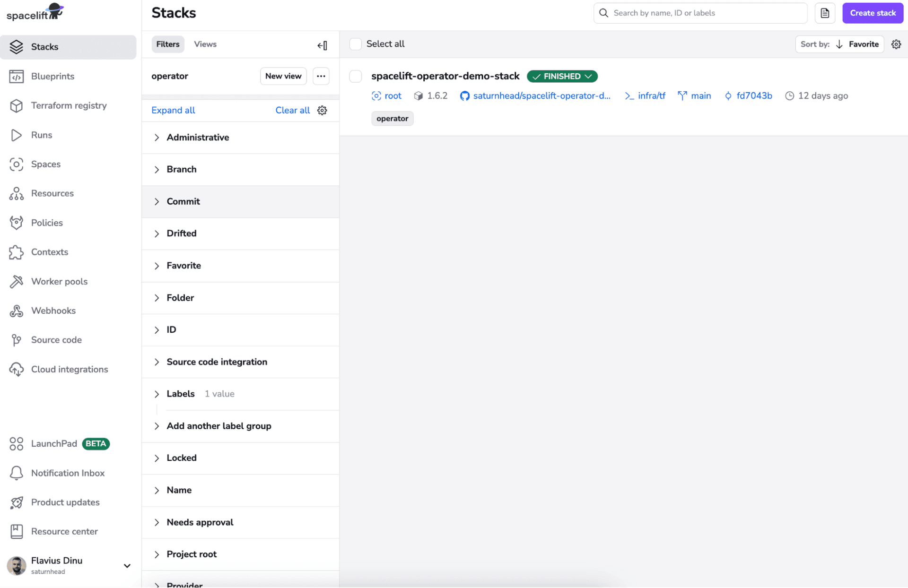This screenshot has height=588, width=908.
Task: Open the Notification Inbox
Action: tap(68, 473)
